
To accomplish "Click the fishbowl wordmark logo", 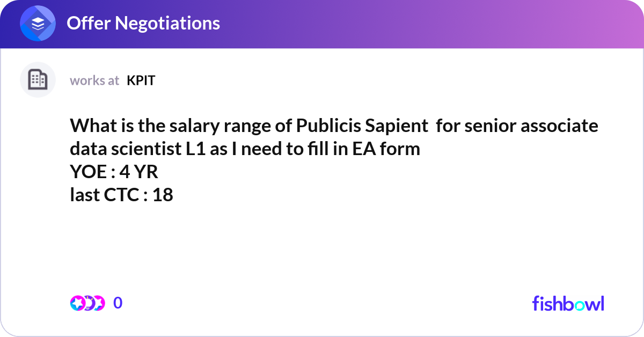I will (568, 304).
